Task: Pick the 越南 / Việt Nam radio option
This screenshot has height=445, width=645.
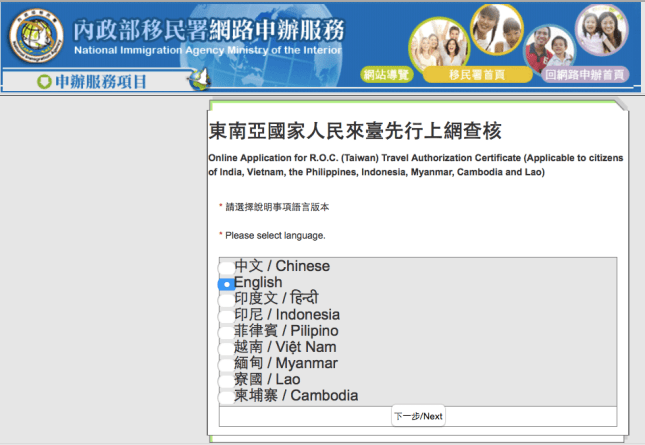Action: click(x=226, y=349)
